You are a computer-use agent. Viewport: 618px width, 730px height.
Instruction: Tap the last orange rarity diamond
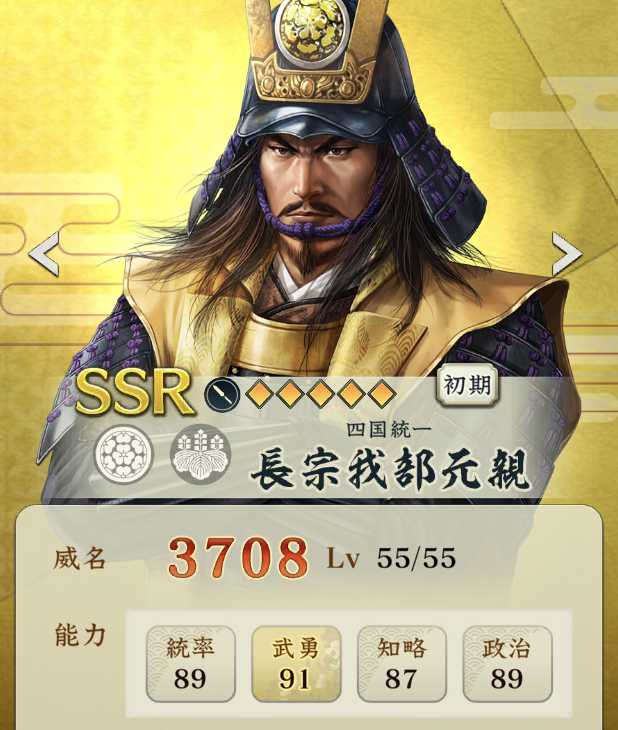pyautogui.click(x=382, y=394)
